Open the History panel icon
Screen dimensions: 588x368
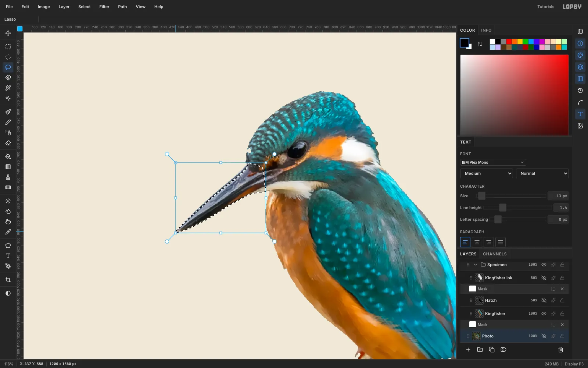click(580, 91)
